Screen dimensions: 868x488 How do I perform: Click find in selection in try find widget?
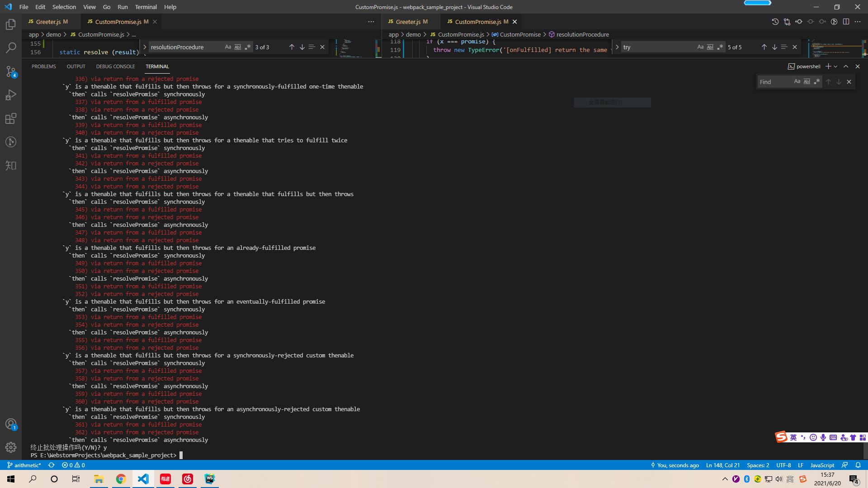(784, 47)
